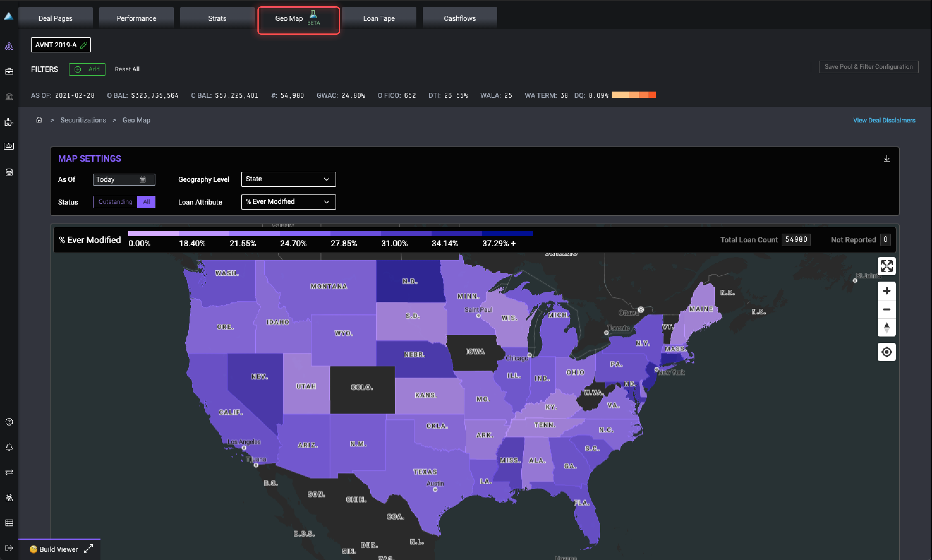Click the Add filter button

click(87, 69)
